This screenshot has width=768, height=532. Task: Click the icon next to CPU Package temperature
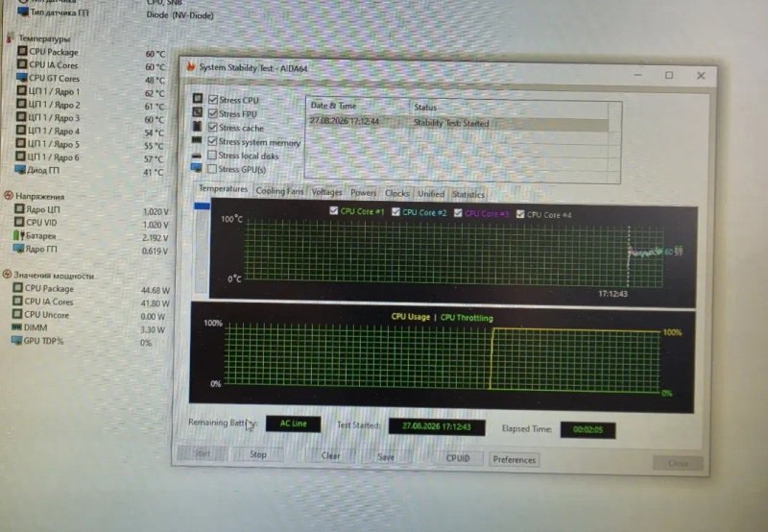22,51
